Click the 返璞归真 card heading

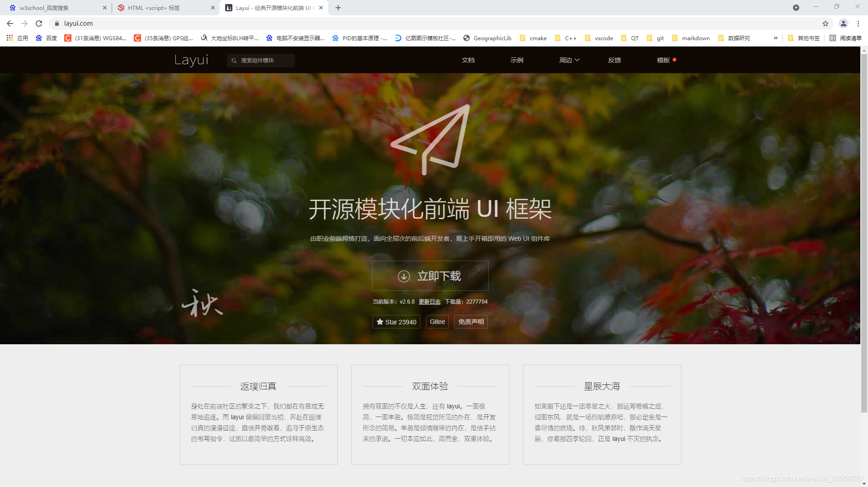click(258, 386)
